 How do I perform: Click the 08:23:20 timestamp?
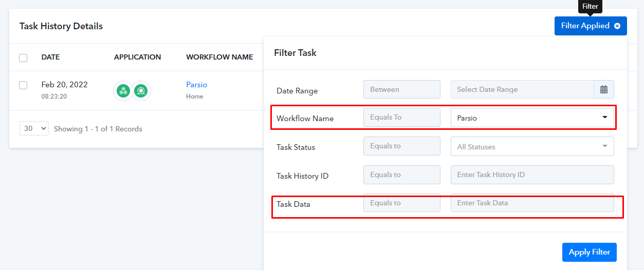tap(54, 96)
